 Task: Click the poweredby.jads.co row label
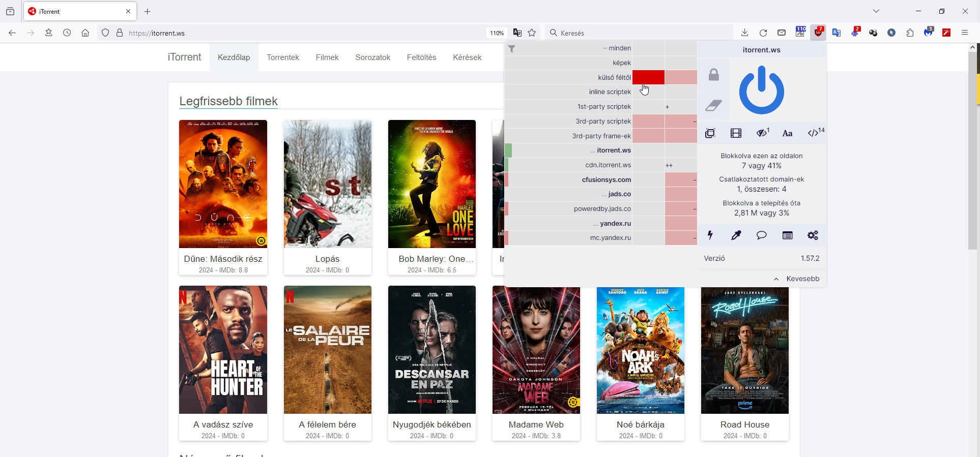[602, 209]
